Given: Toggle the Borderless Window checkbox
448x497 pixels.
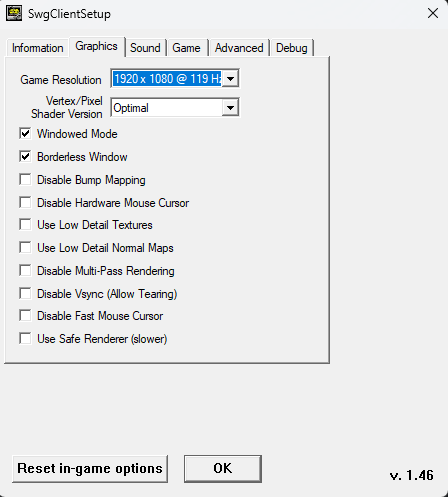Looking at the screenshot, I should (25, 157).
